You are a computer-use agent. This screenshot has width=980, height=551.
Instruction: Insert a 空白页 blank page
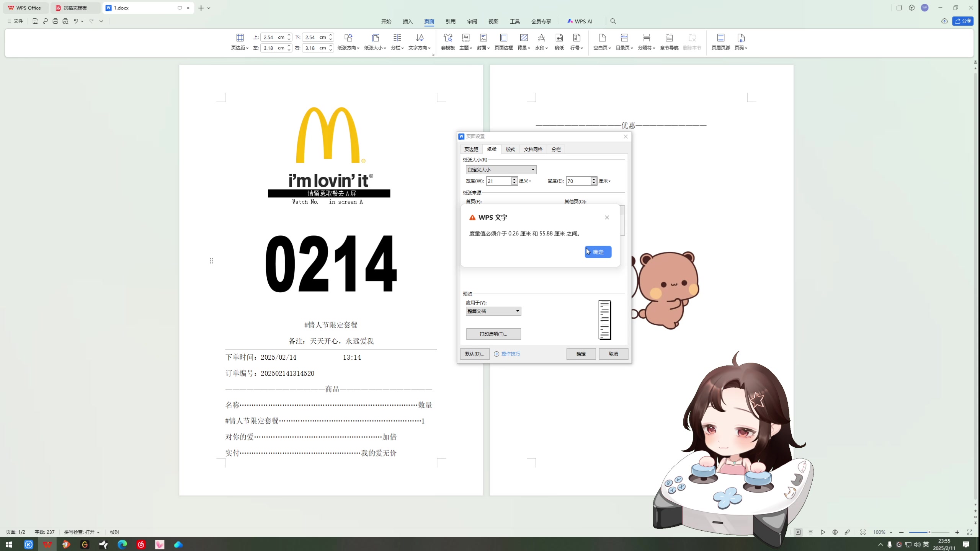point(602,42)
